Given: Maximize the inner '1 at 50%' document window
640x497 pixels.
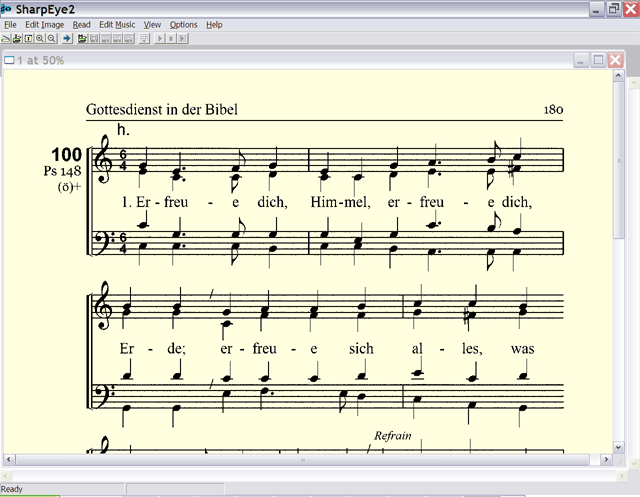Looking at the screenshot, I should pos(598,60).
